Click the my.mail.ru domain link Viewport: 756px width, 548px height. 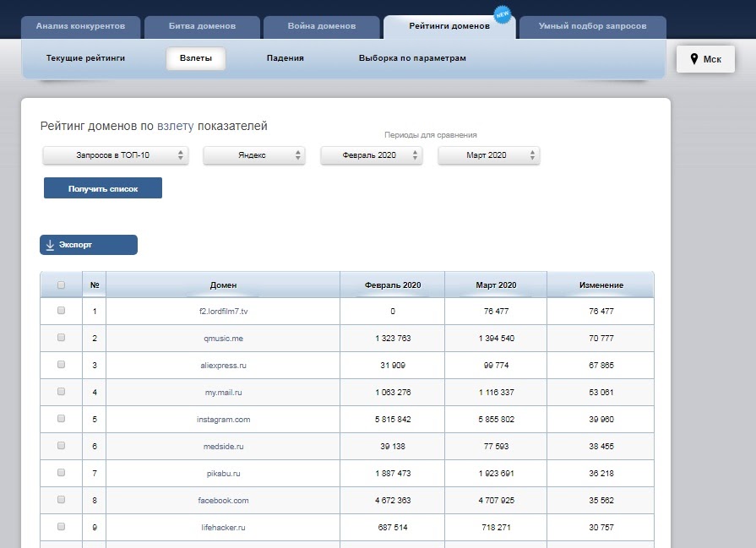223,393
